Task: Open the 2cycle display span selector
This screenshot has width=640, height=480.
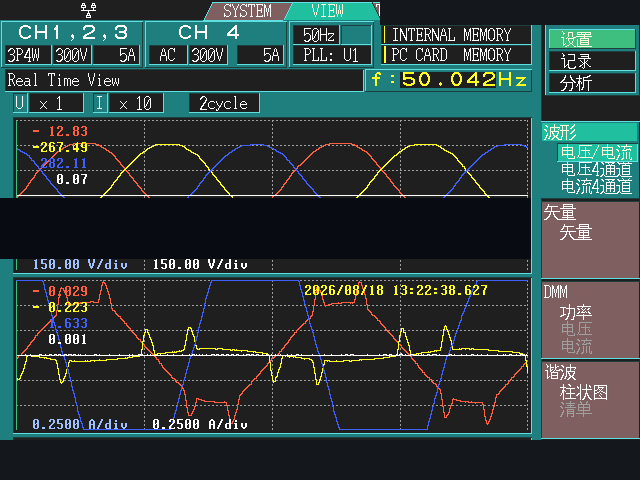Action: [x=224, y=103]
